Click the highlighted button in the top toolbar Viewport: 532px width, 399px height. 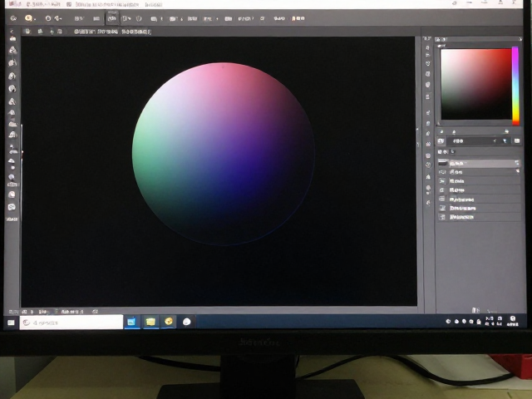(x=112, y=18)
